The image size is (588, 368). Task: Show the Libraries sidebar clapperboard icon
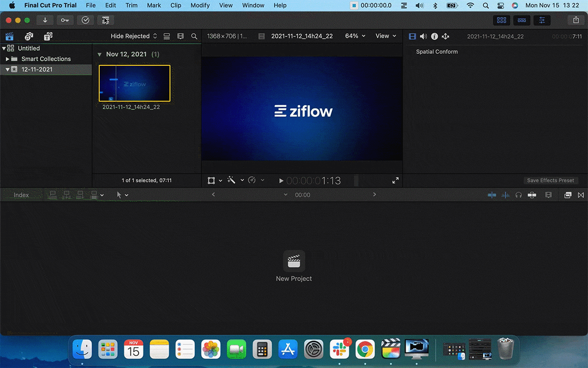pos(9,36)
